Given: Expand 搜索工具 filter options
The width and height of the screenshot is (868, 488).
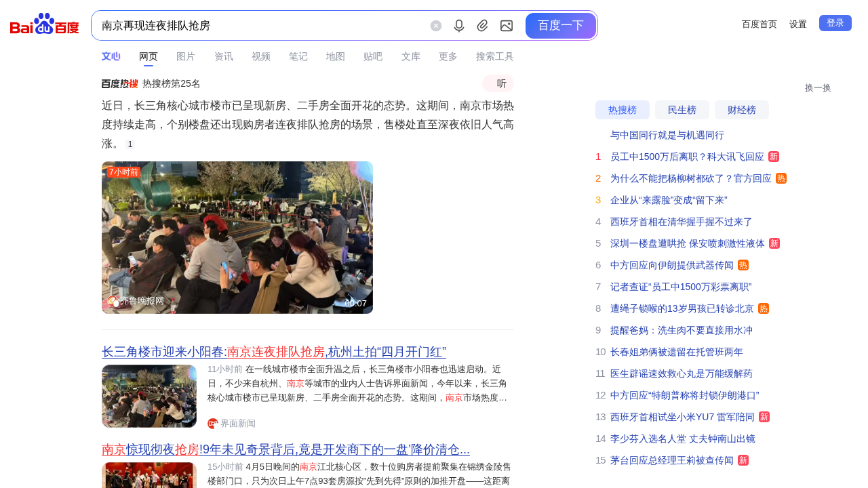Looking at the screenshot, I should tap(494, 56).
